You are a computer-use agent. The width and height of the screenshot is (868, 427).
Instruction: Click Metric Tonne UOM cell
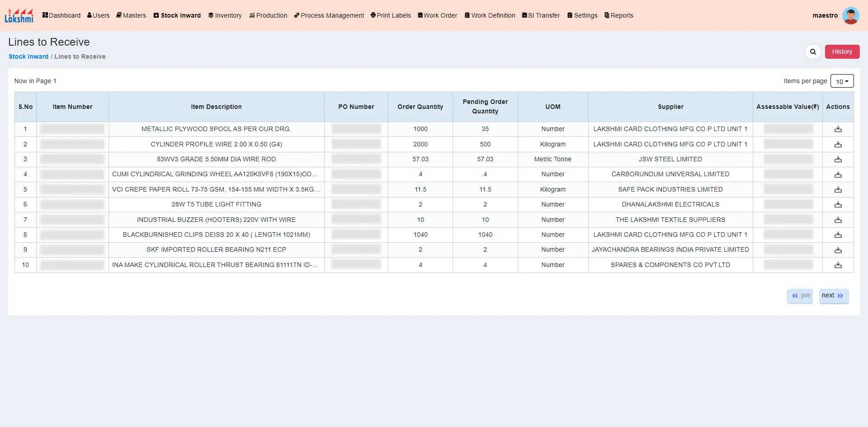[x=553, y=160]
